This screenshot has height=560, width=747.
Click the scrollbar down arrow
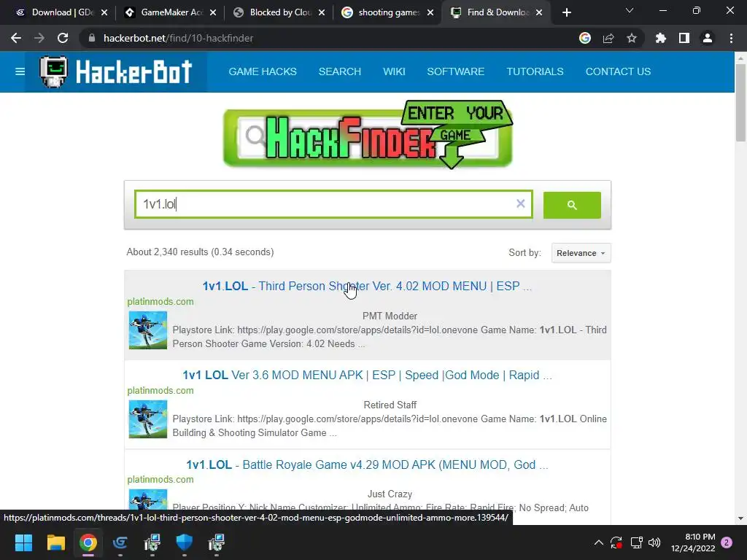pyautogui.click(x=740, y=518)
